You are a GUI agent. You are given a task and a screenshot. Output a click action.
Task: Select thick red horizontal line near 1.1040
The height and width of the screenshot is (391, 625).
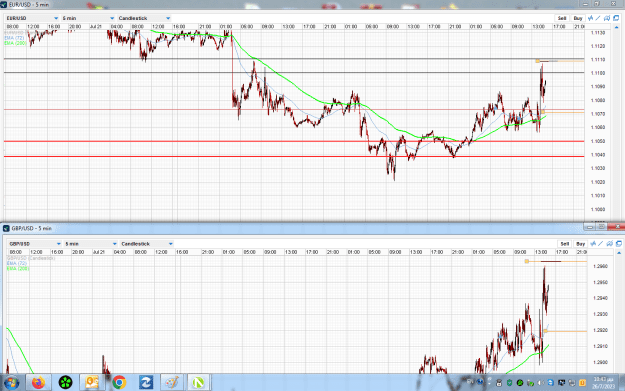click(x=294, y=156)
